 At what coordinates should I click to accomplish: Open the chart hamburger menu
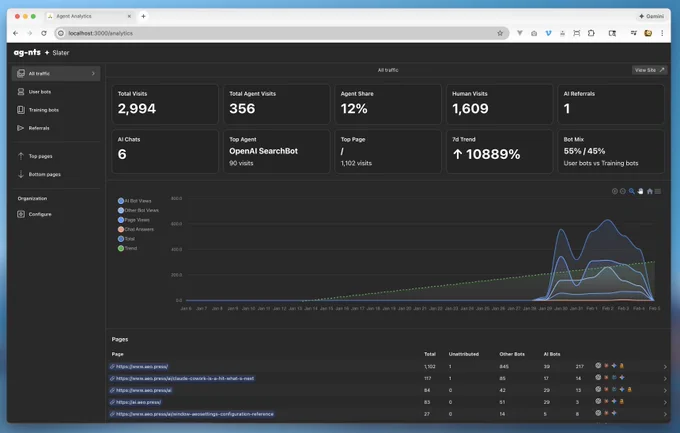point(658,191)
